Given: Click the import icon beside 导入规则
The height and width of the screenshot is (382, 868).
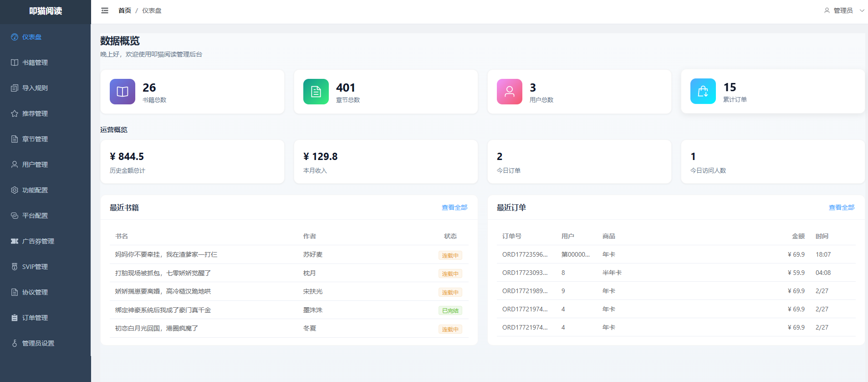Looking at the screenshot, I should 15,88.
